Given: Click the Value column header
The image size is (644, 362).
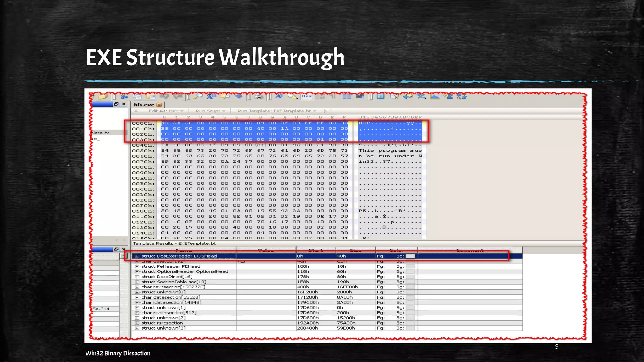Looking at the screenshot, I should tap(266, 250).
